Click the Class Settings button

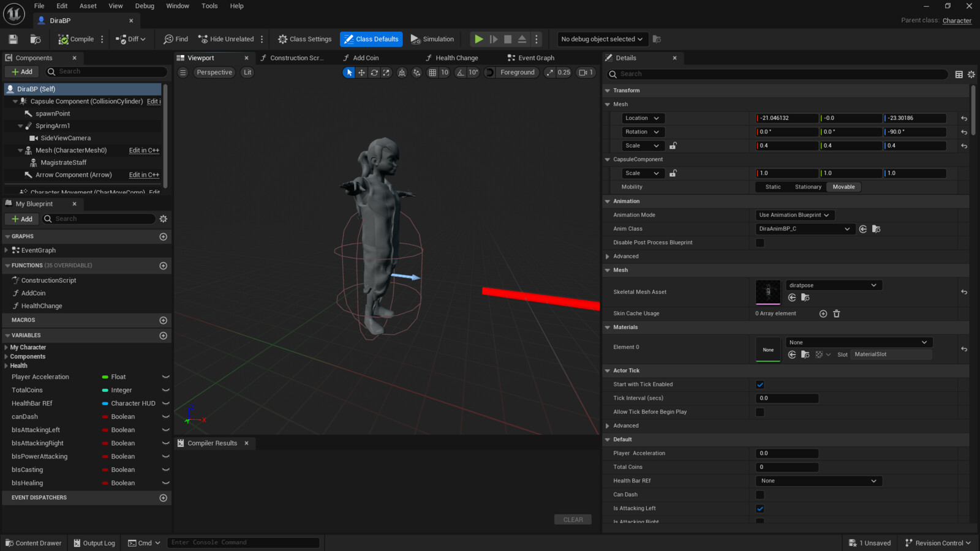(304, 39)
